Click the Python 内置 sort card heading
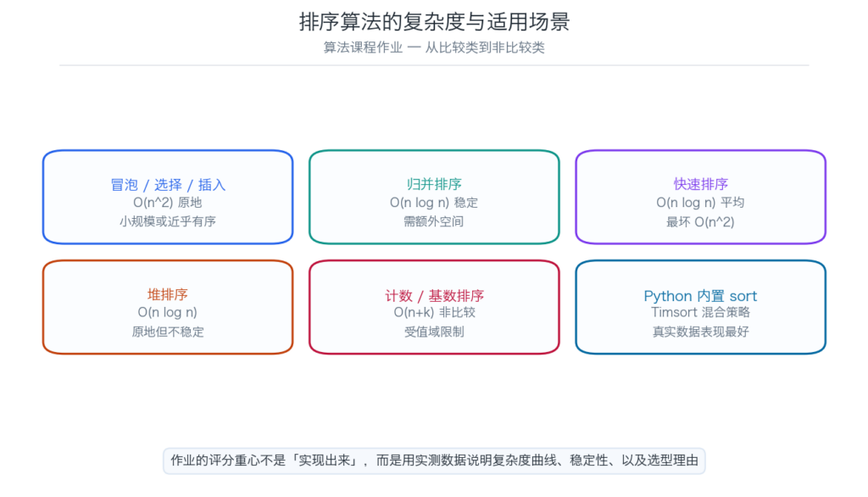The height and width of the screenshot is (497, 868). click(x=701, y=296)
